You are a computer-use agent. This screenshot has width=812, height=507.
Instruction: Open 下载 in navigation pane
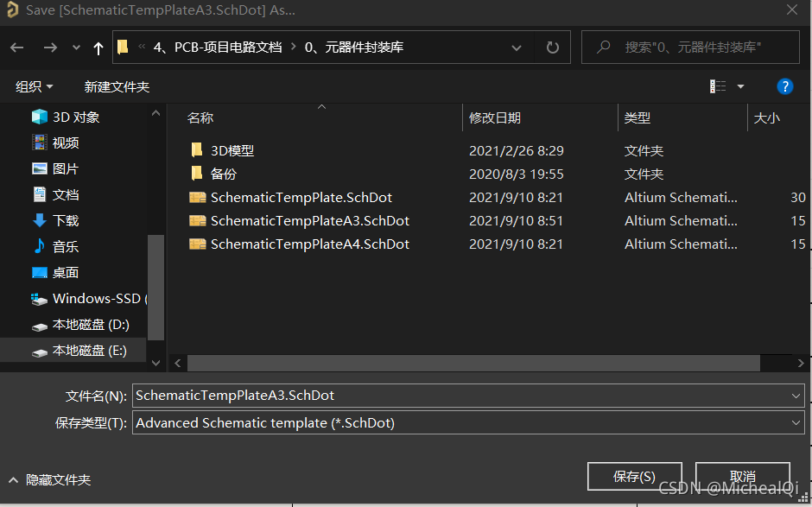66,220
